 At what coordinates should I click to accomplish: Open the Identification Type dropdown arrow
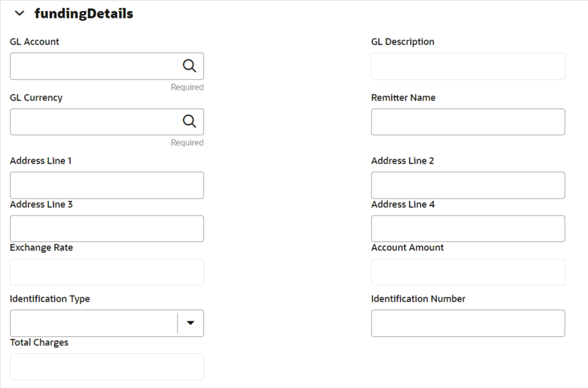pyautogui.click(x=190, y=323)
